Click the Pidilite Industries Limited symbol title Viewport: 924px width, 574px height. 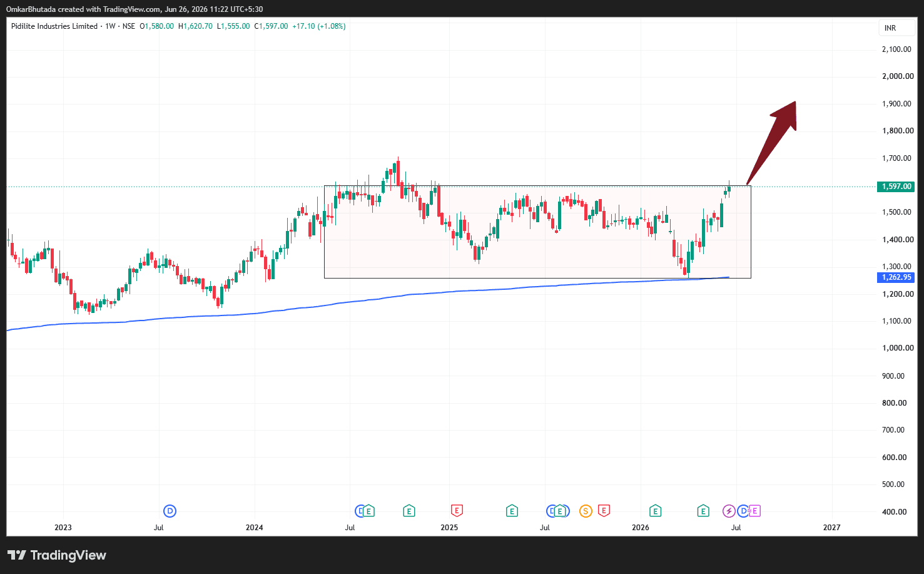[x=54, y=26]
